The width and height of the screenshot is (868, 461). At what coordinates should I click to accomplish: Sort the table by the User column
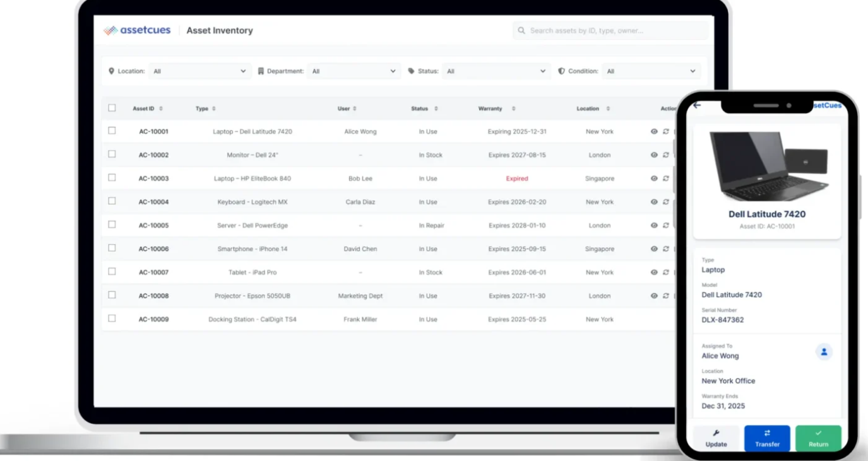[355, 109]
